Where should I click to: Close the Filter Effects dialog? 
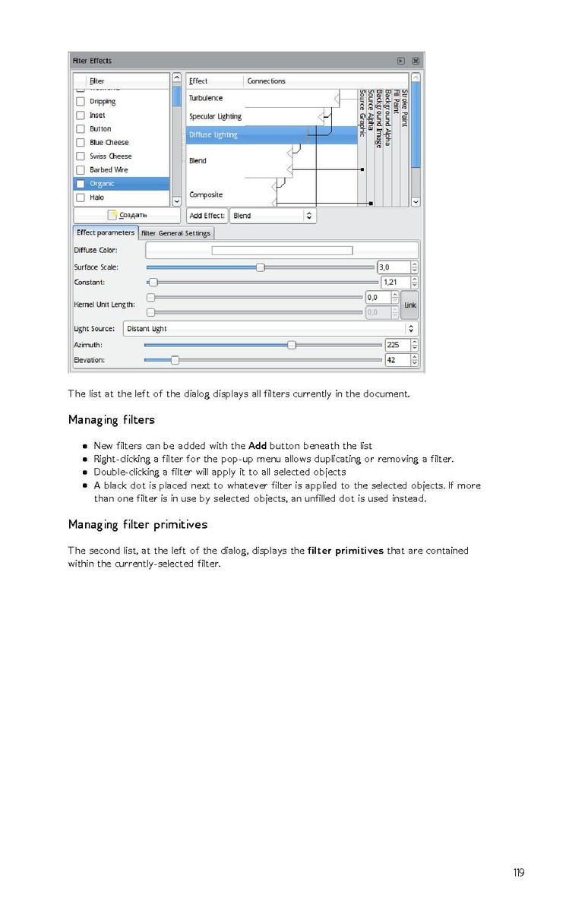pos(416,61)
